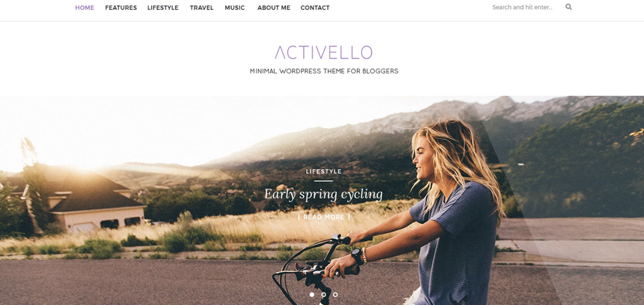The height and width of the screenshot is (305, 644).
Task: Open the Lifestyle category label on the slide
Action: tap(324, 171)
